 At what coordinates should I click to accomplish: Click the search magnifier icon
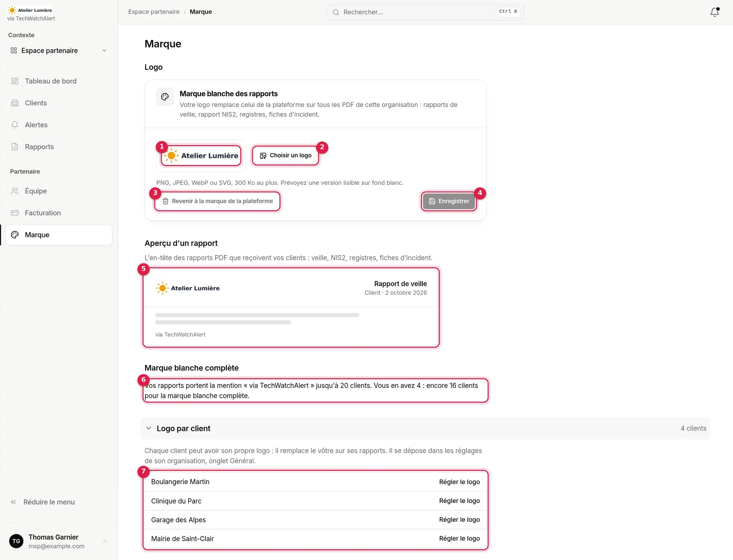[336, 12]
